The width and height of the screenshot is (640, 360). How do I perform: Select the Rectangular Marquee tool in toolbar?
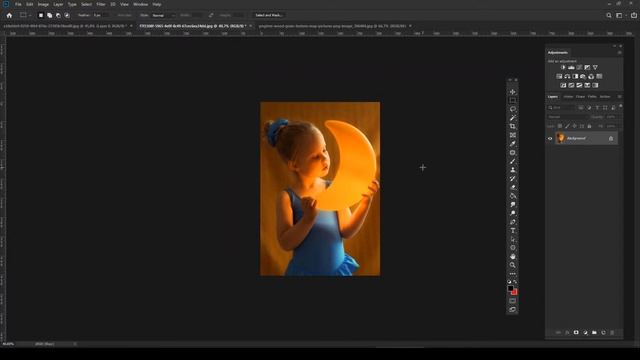[513, 100]
